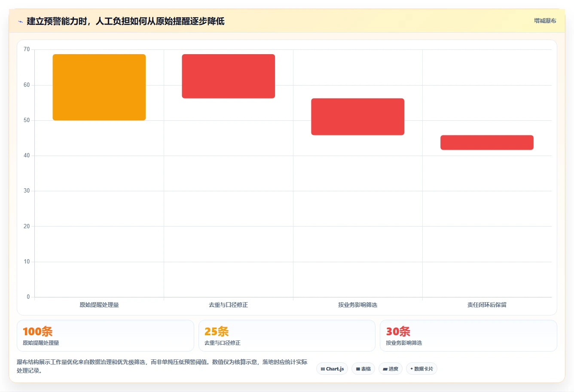Screen dimensions: 574x392
Task: Click the 数据卡片 tag chip
Action: click(421, 369)
